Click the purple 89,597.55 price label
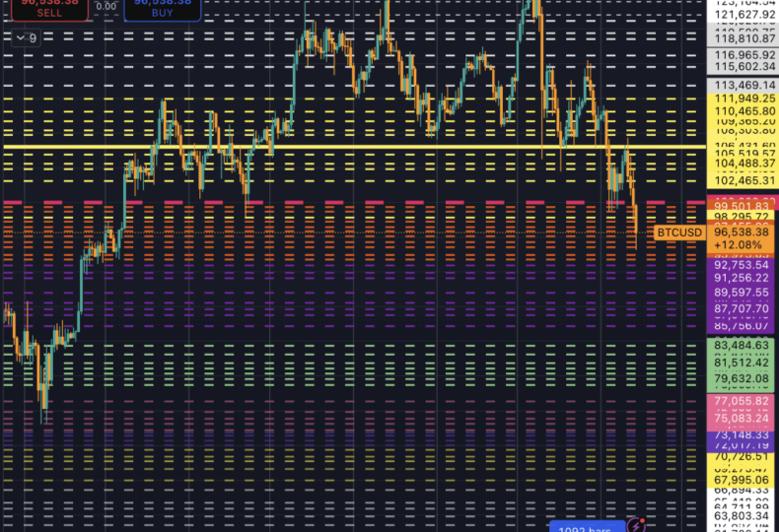Viewport: 779px width, 532px height. (x=742, y=294)
